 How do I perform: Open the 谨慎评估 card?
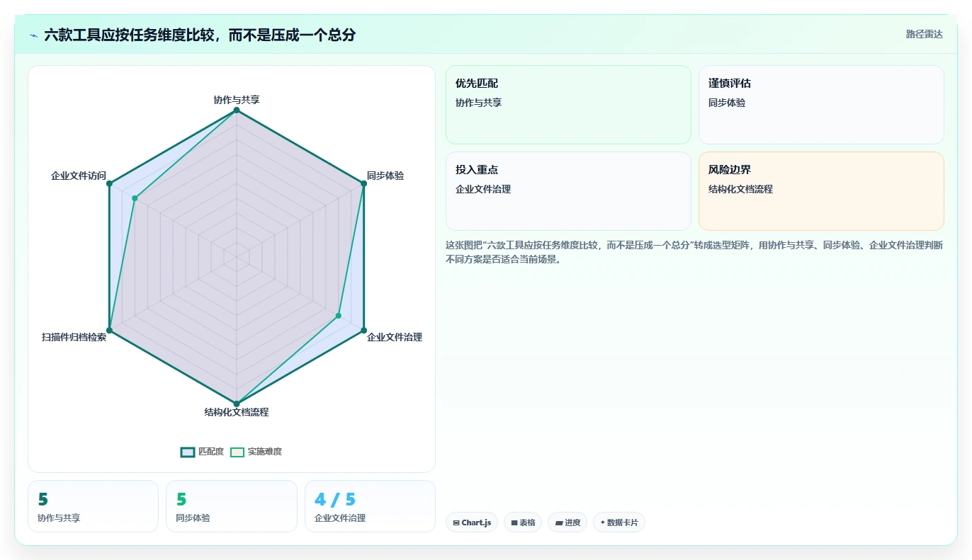coord(821,105)
